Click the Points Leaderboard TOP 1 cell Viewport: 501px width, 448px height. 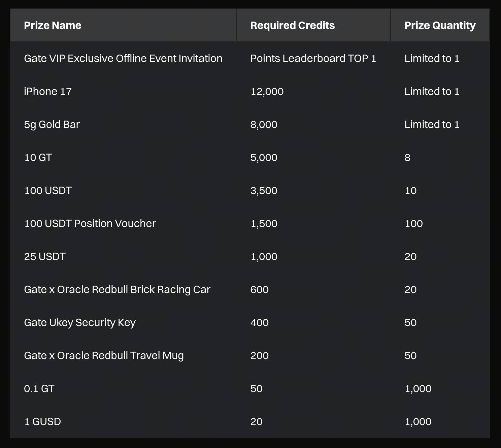point(313,59)
